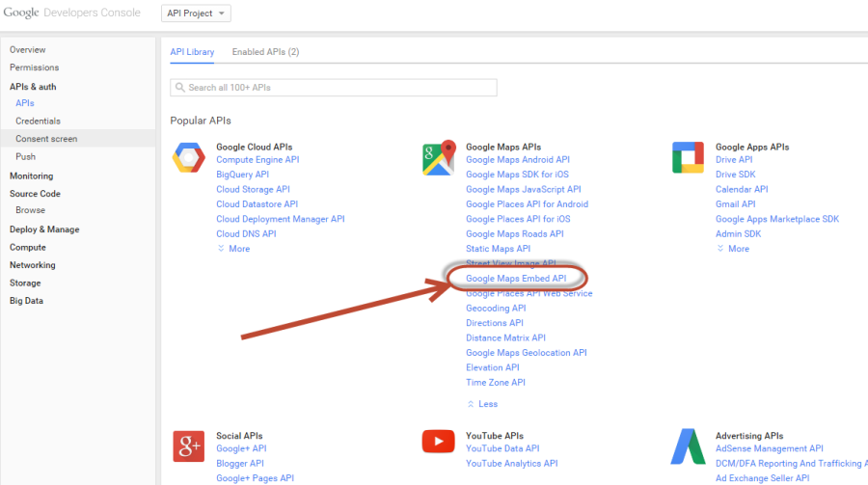Screen dimensions: 868x485
Task: Select APIs under APIs & auth
Action: 25,103
